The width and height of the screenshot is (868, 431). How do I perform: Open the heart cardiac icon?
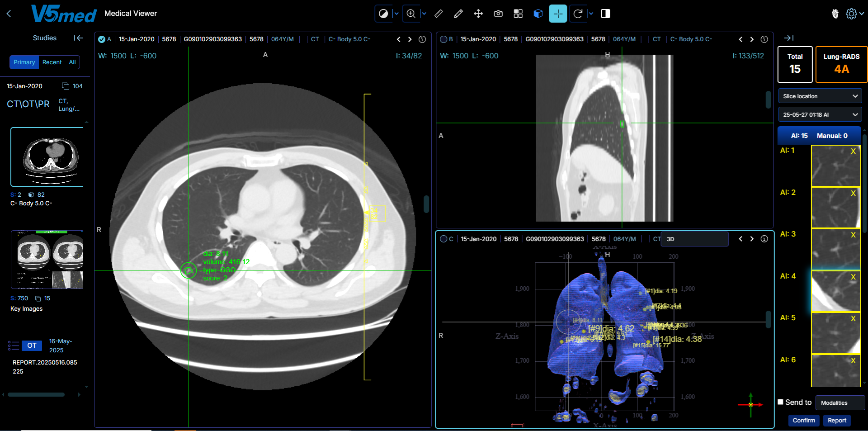tap(835, 14)
